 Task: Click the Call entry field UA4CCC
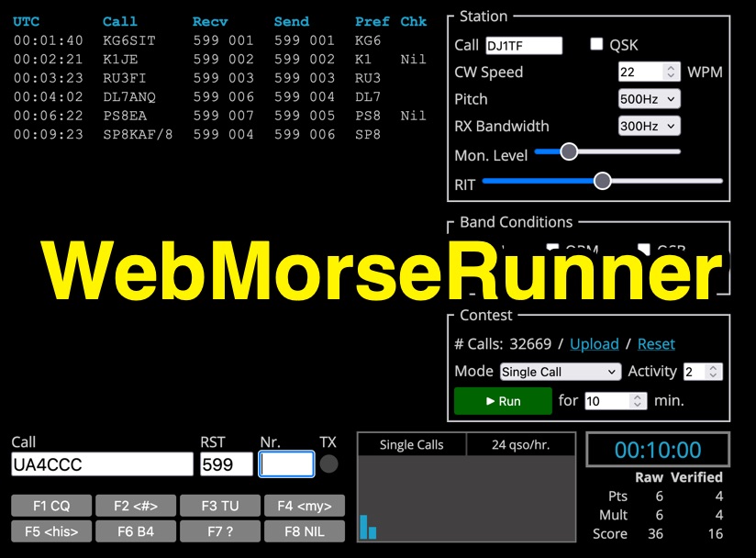pyautogui.click(x=102, y=464)
